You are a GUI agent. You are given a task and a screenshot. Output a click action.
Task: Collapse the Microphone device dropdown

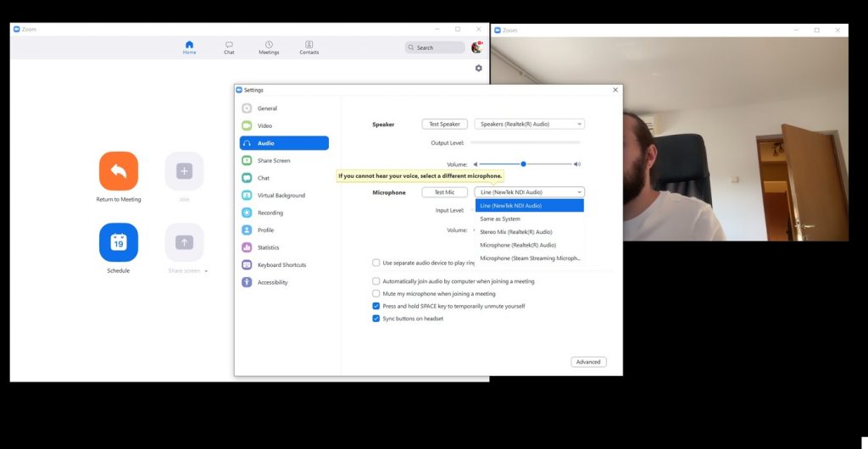tap(529, 192)
